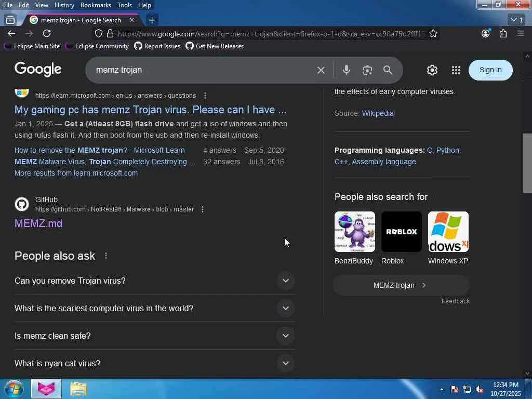Open site security padlock info

(110, 33)
